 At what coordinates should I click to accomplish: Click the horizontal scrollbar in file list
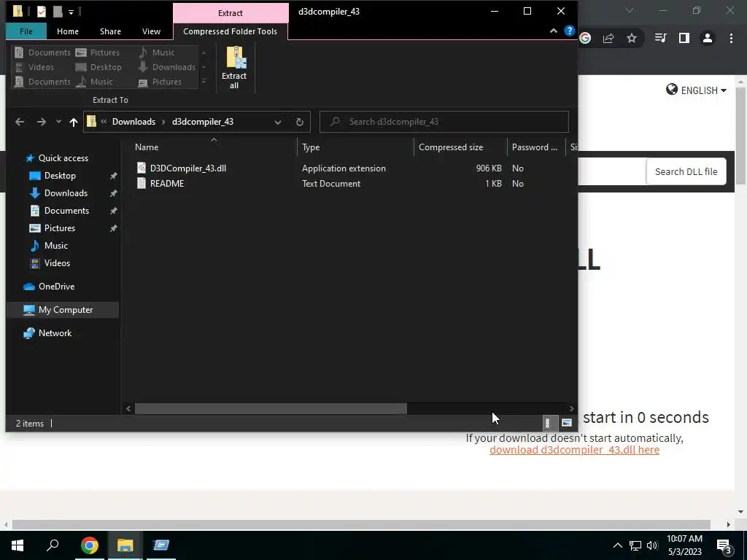[271, 408]
